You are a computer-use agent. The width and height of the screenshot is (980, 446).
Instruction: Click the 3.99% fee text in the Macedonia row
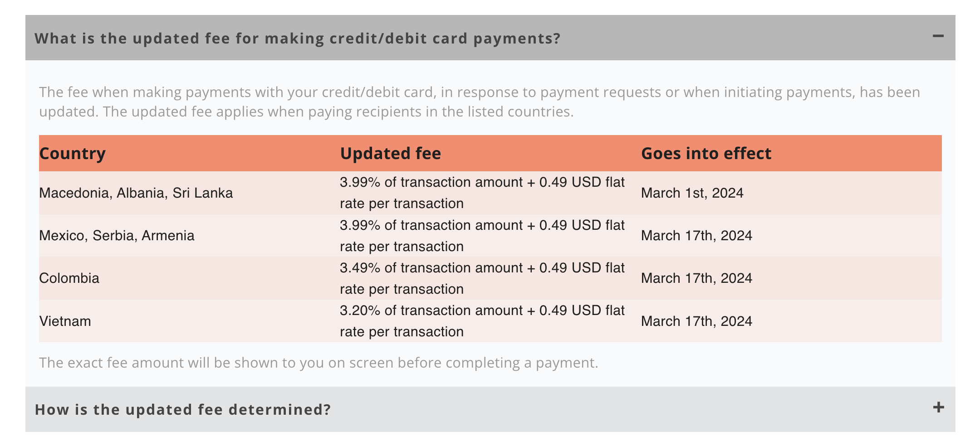tap(482, 193)
